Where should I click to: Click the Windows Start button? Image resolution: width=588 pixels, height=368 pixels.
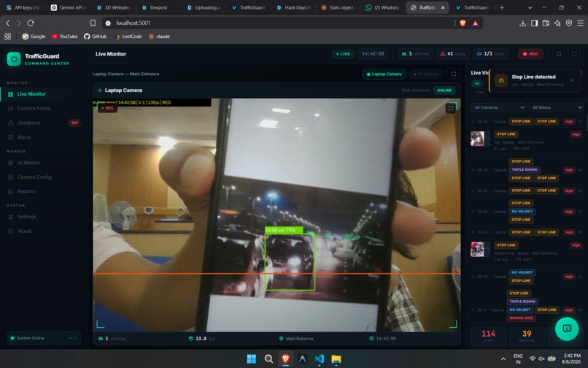click(252, 359)
